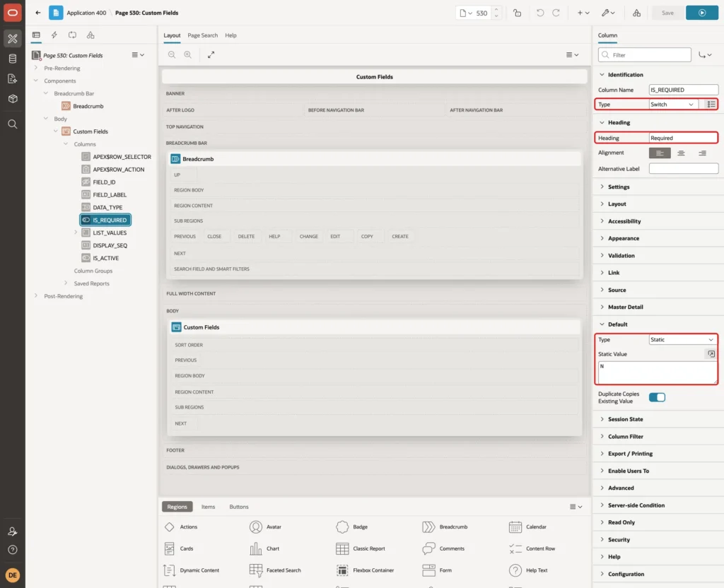Image resolution: width=724 pixels, height=588 pixels.
Task: Expand the Pre-Rendering tree node
Action: (36, 68)
